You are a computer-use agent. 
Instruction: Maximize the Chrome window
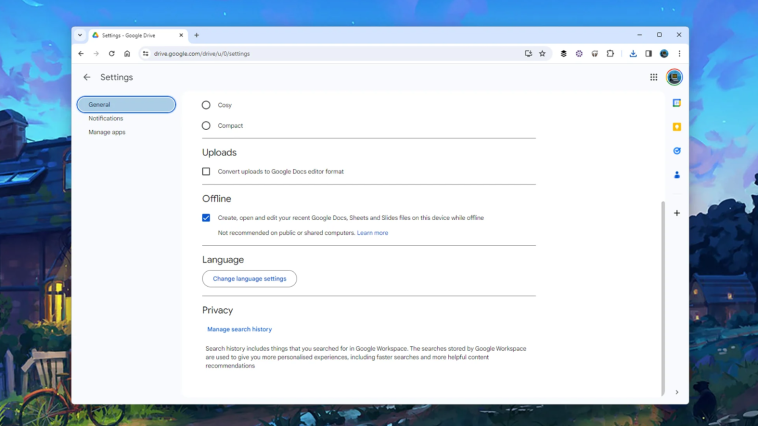tap(659, 35)
